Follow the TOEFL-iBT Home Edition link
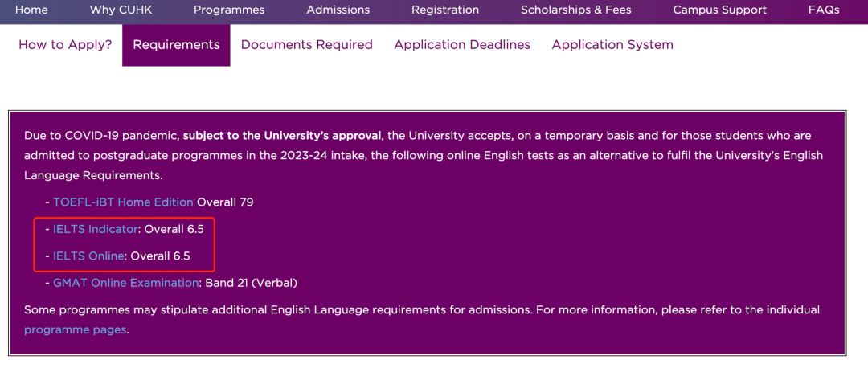 pos(123,202)
